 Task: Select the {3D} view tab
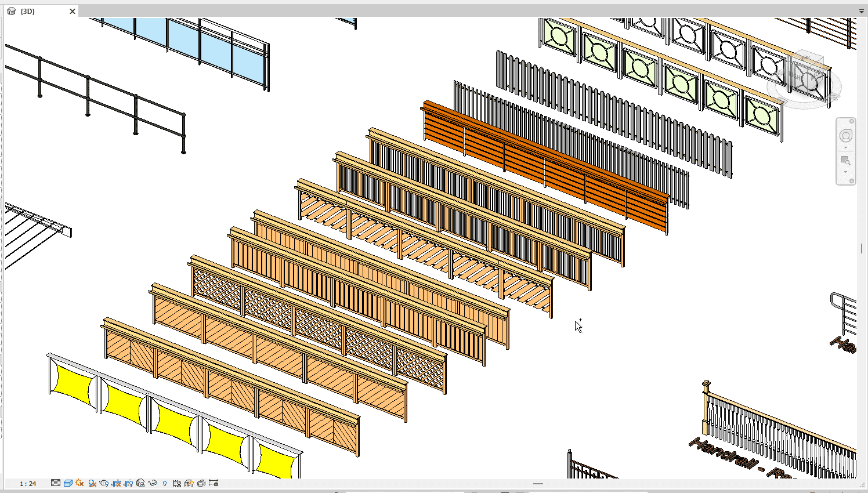(28, 12)
